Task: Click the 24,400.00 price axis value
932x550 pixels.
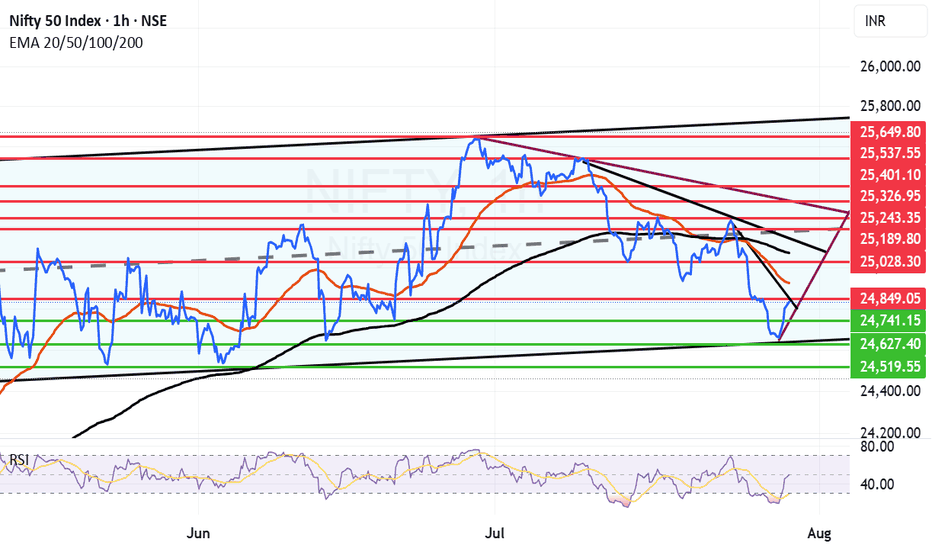Action: [x=890, y=391]
